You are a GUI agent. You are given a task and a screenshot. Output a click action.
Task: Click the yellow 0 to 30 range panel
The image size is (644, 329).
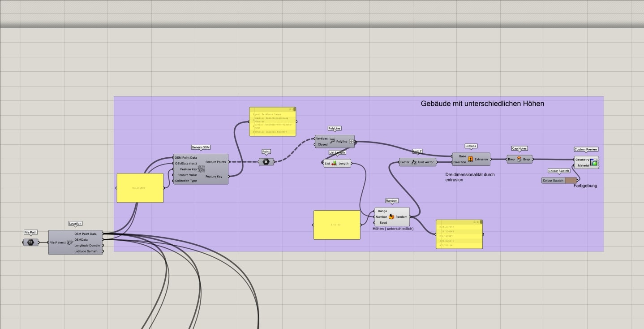pyautogui.click(x=337, y=224)
